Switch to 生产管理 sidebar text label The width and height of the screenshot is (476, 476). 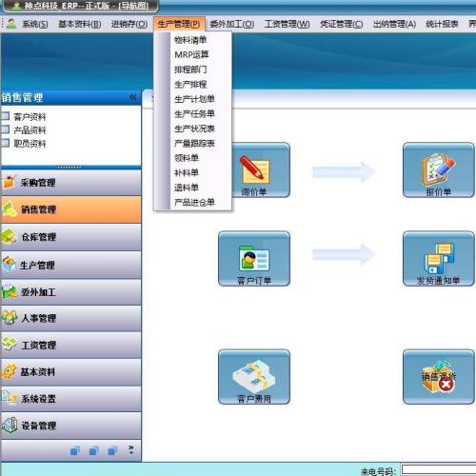37,265
